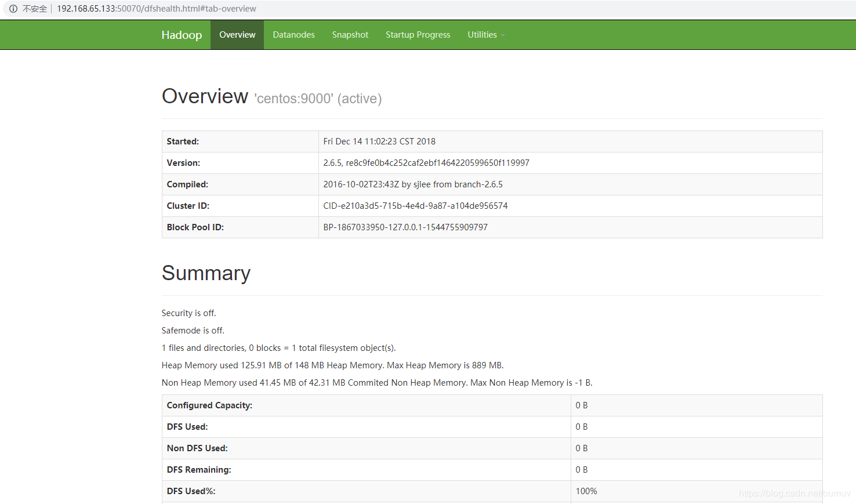Select the start time Fri Dec 14 11:02:23 CST 2018
The width and height of the screenshot is (856, 504).
379,142
